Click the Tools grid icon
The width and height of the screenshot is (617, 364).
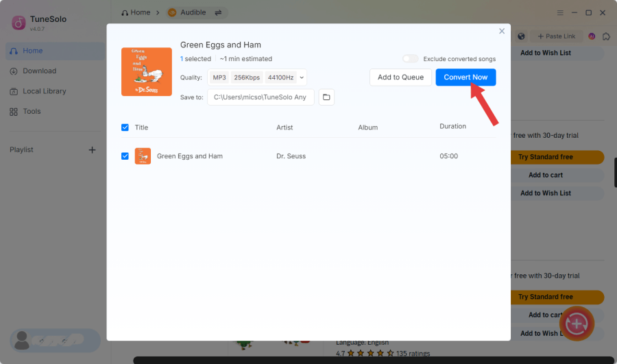tap(14, 112)
